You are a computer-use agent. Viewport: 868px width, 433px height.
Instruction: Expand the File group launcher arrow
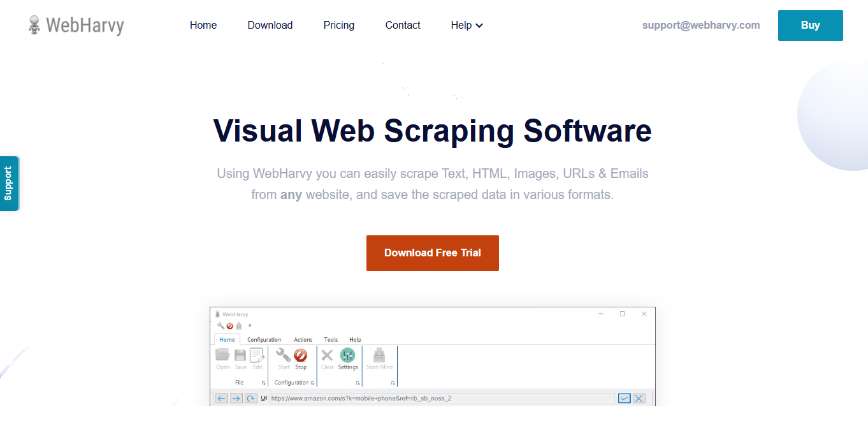click(x=264, y=383)
